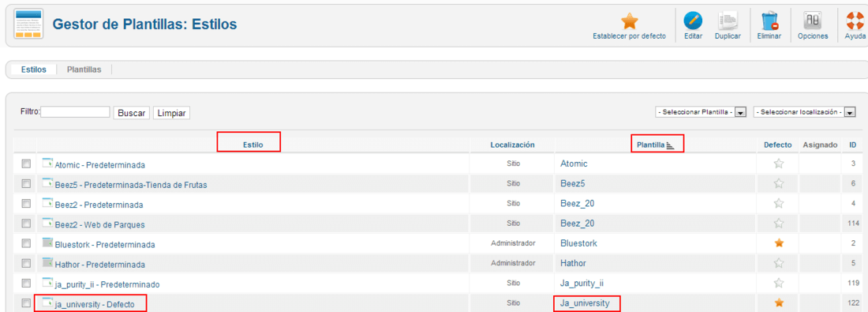This screenshot has width=868, height=312.
Task: Click the Eliminar trash icon
Action: click(769, 21)
